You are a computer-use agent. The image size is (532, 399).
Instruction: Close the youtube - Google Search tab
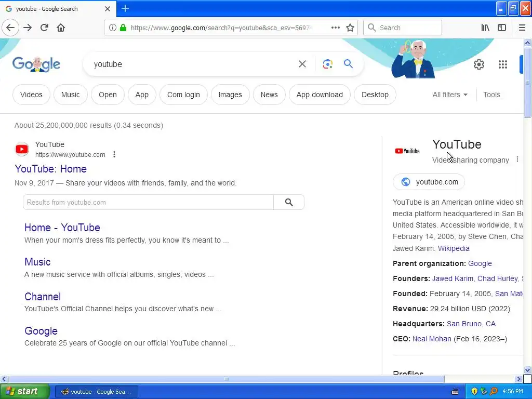[x=107, y=9]
